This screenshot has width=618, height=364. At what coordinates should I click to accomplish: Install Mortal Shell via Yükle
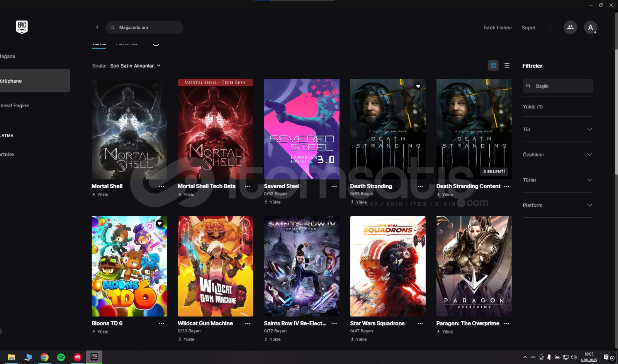[100, 195]
